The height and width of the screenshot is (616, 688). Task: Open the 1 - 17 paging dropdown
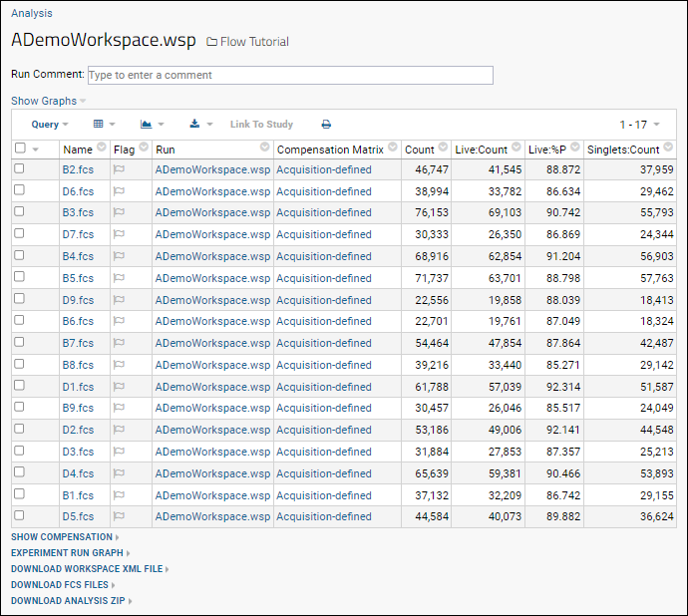(638, 125)
